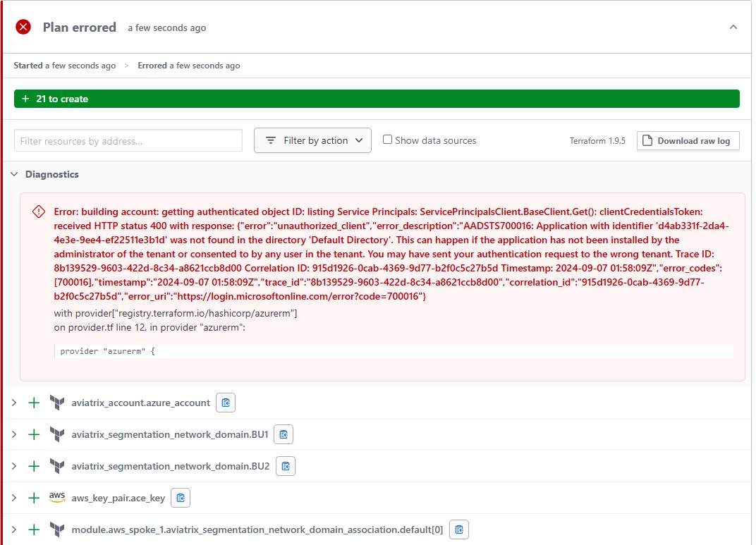Open the Filter by action dropdown
The image size is (756, 545).
312,140
